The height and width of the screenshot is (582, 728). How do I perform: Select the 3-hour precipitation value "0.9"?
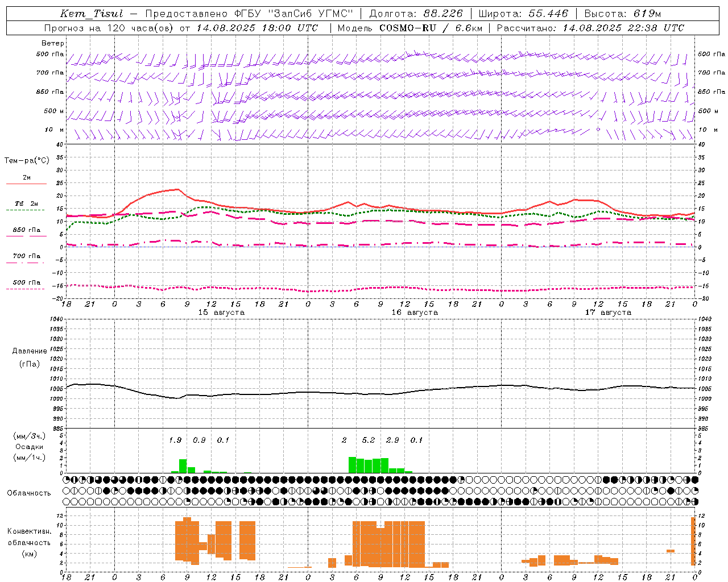(x=199, y=440)
